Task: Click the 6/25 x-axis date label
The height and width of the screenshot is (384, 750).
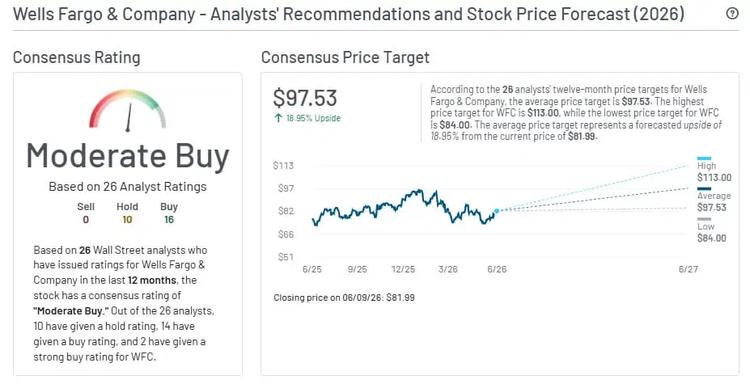Action: coord(312,269)
